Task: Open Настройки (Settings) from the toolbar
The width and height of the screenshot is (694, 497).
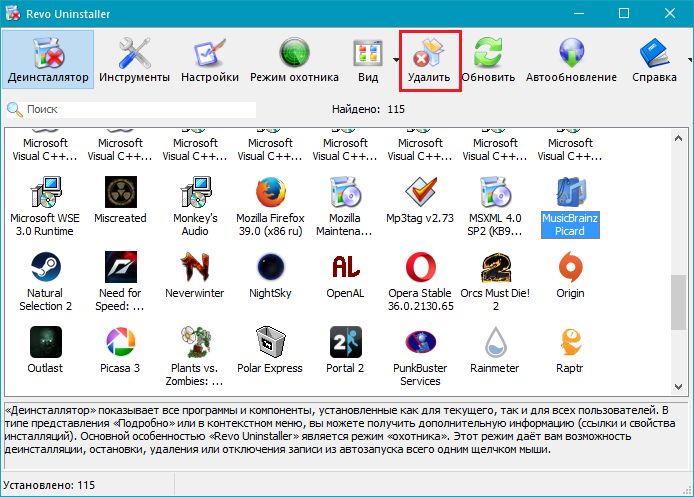Action: coord(210,60)
